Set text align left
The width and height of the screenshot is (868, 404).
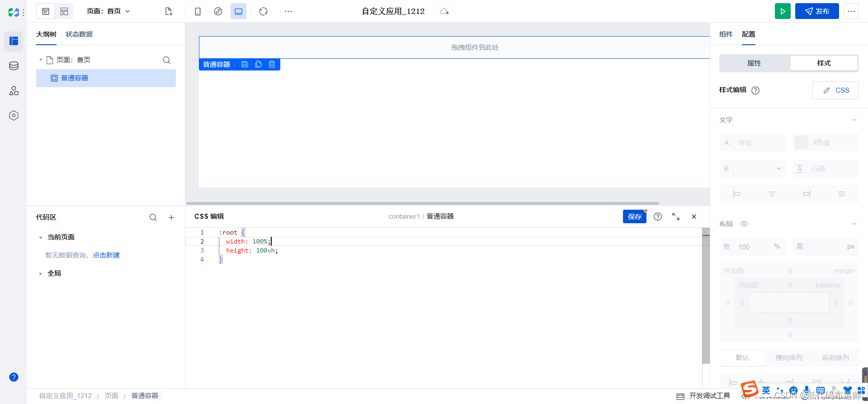pos(736,194)
